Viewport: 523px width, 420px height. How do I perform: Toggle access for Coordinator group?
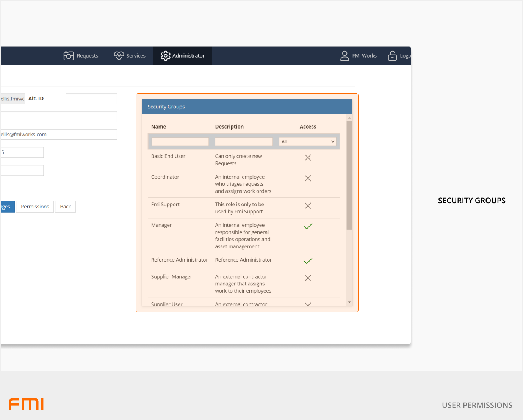coord(308,178)
